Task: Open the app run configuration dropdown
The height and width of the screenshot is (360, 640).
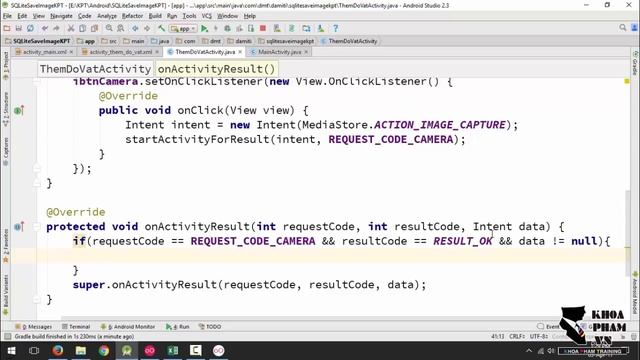Action: click(183, 29)
